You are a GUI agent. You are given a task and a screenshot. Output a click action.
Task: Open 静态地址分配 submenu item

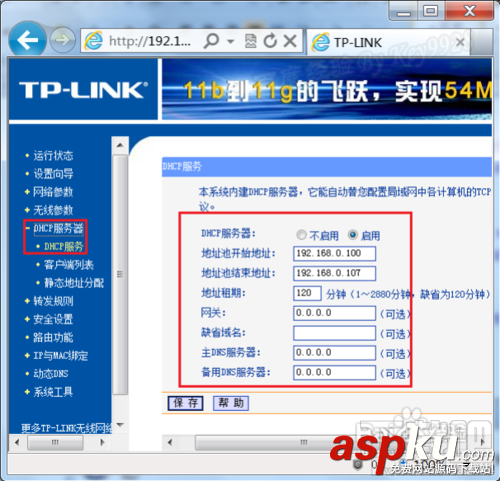click(74, 283)
